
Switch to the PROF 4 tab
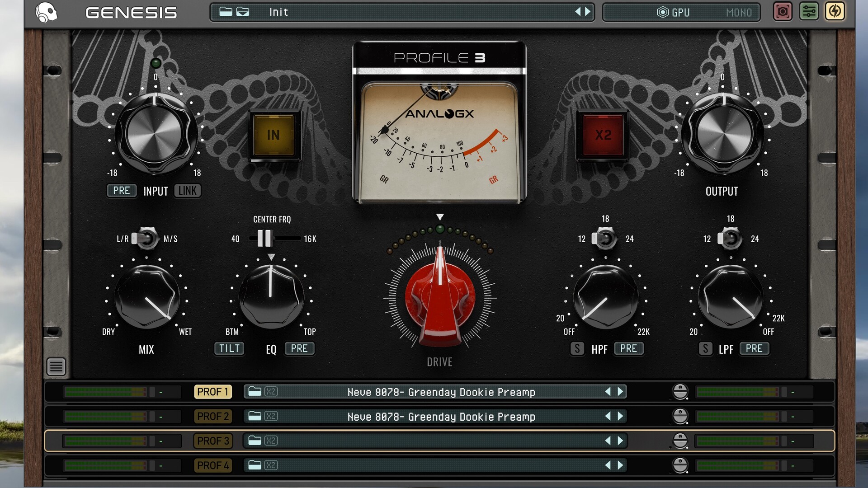(213, 465)
